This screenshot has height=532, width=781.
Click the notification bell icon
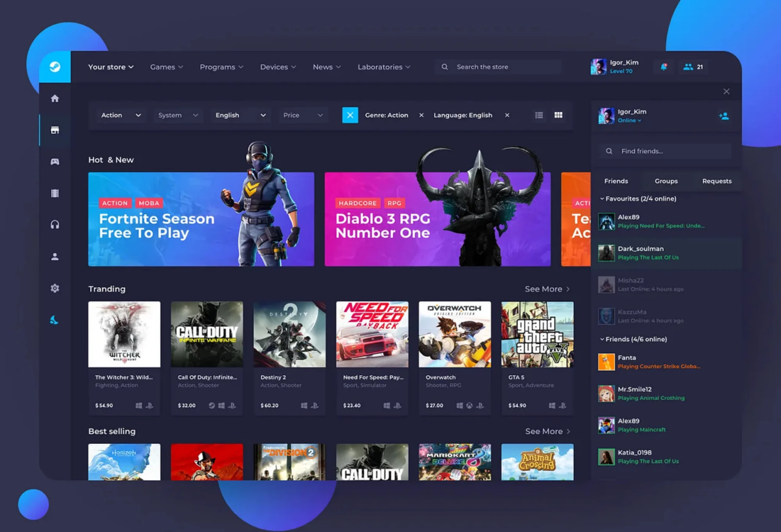pos(663,67)
